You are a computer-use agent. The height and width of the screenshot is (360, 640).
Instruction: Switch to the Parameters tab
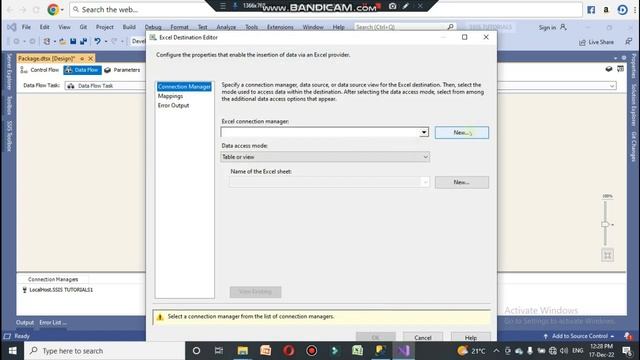point(122,70)
